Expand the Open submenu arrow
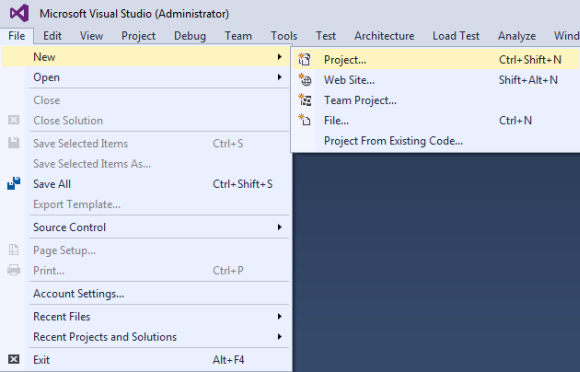 pos(280,77)
